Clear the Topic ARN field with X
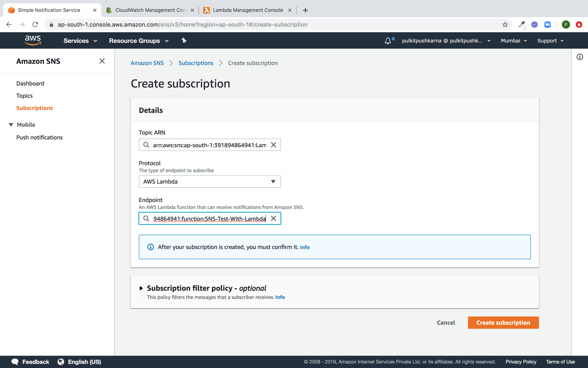Image resolution: width=588 pixels, height=368 pixels. coord(274,145)
